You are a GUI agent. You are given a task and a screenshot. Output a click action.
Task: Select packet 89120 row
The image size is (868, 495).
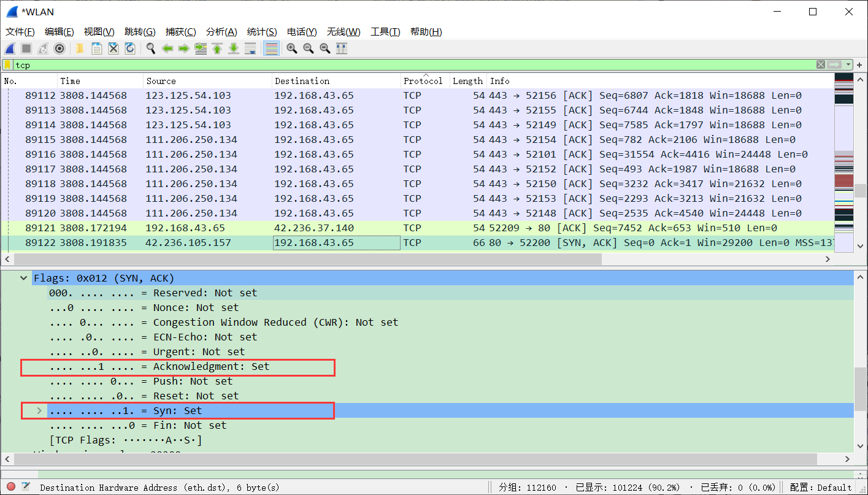click(x=418, y=213)
